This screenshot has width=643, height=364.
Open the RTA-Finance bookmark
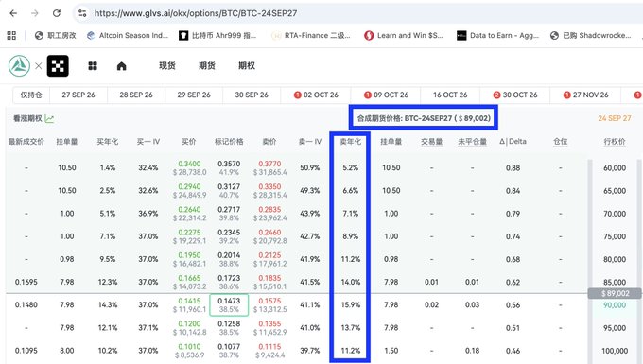311,36
